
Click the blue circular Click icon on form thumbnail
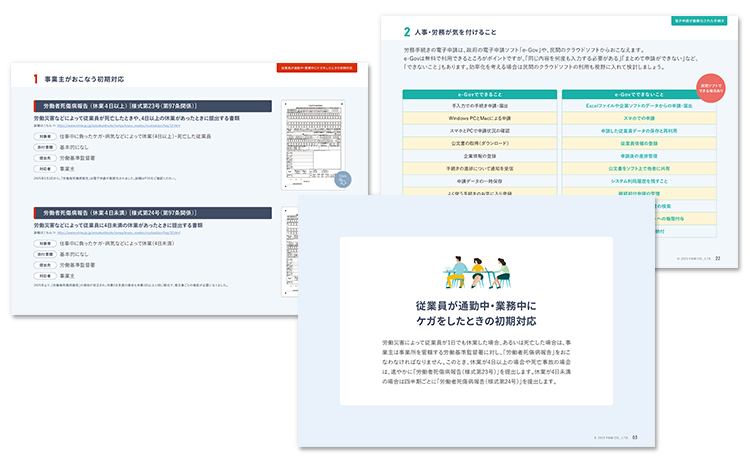(x=342, y=179)
